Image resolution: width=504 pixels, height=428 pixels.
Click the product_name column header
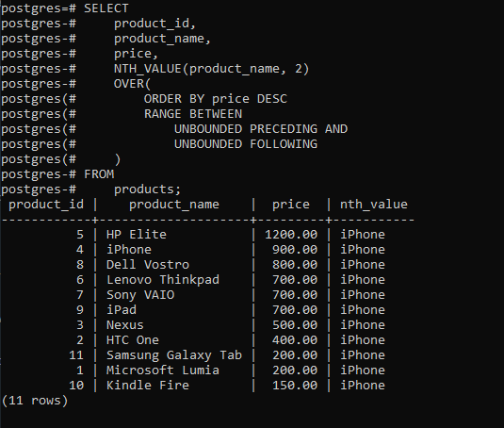[174, 205]
